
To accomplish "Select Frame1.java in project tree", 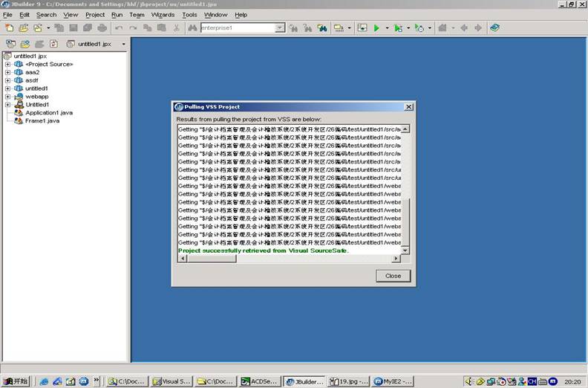I will (42, 121).
